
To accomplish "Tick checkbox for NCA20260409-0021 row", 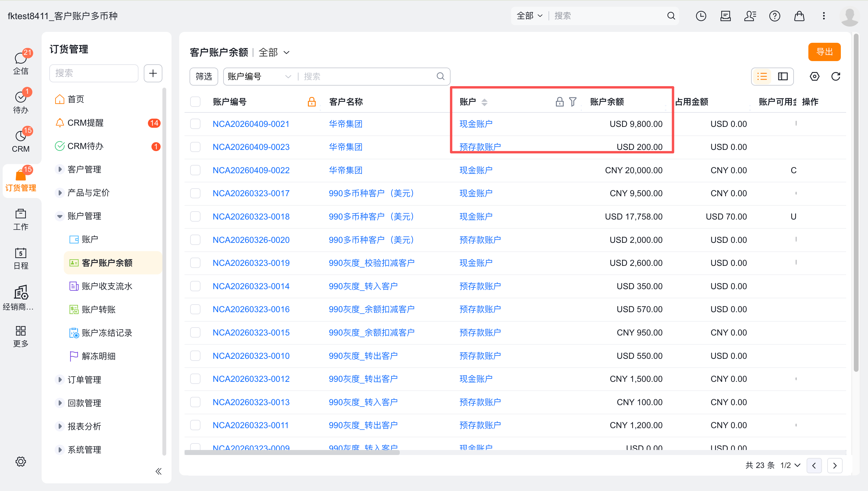I will tap(195, 124).
